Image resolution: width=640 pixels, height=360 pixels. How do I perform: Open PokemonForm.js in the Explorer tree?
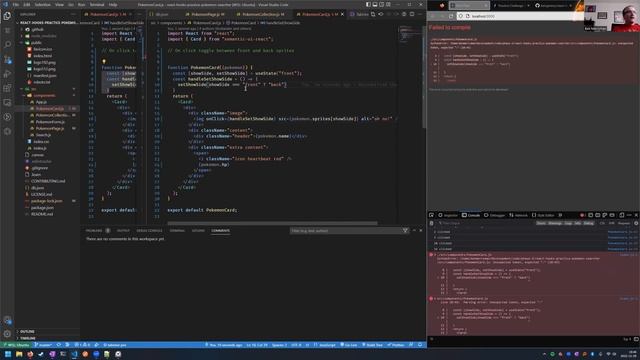click(x=50, y=122)
